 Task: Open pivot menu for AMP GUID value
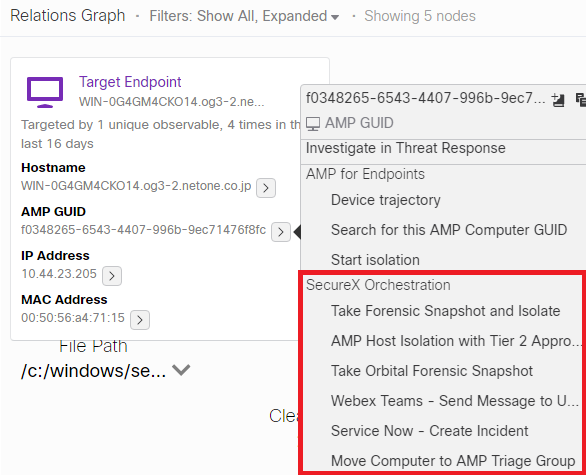(x=281, y=232)
